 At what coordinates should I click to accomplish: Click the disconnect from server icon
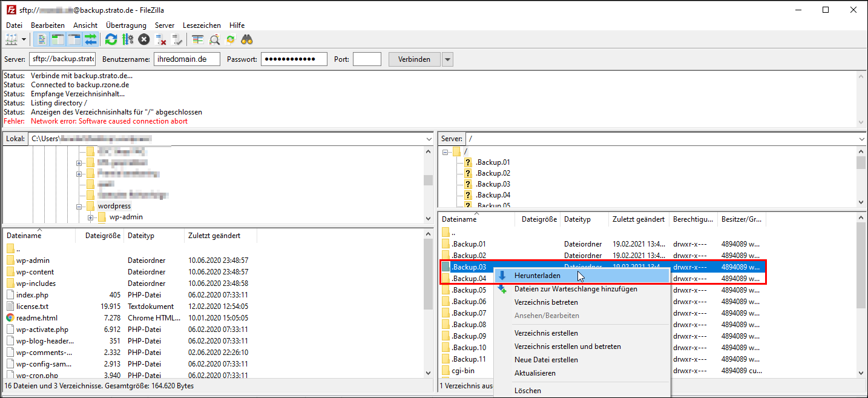tap(161, 39)
